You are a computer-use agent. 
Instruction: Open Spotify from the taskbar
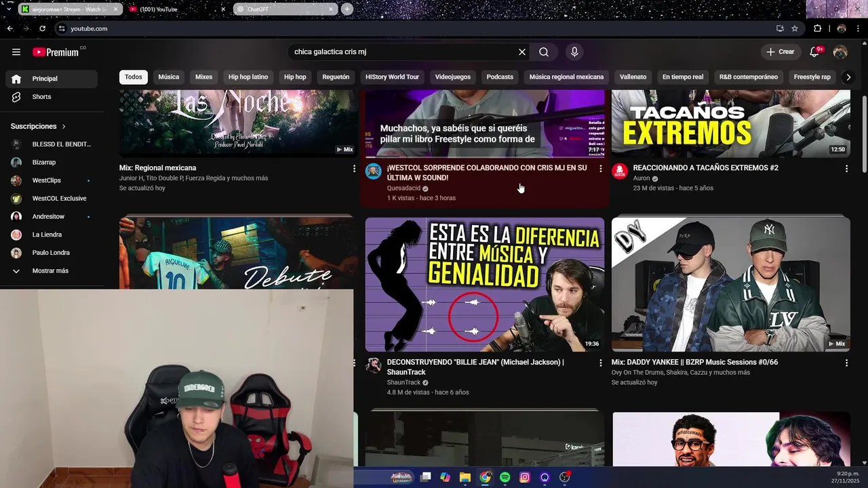click(x=505, y=478)
